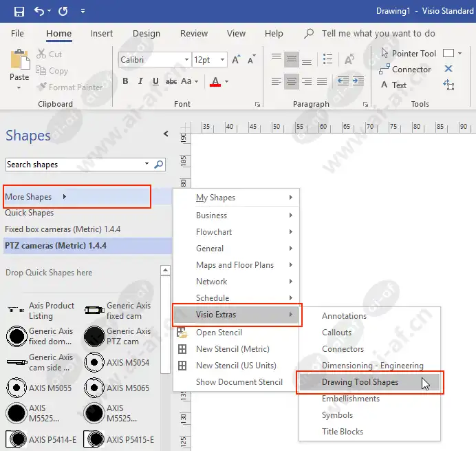Select the Connection Point X tool
This screenshot has height=451, width=476.
(x=448, y=69)
